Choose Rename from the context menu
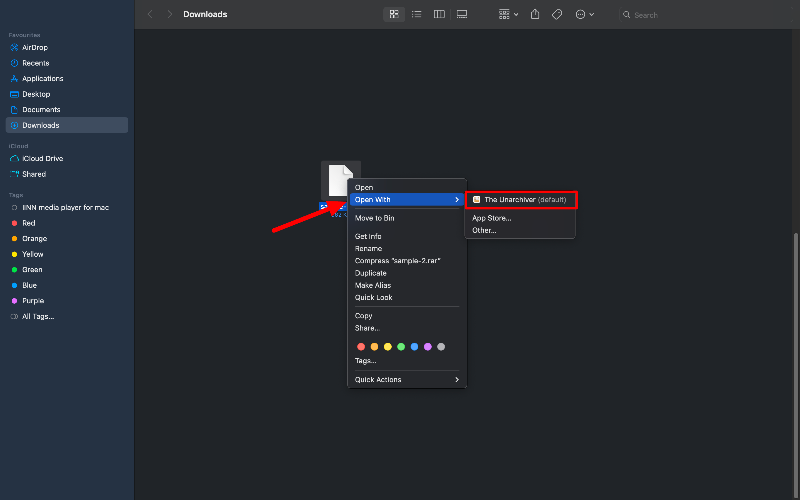 pos(407,249)
